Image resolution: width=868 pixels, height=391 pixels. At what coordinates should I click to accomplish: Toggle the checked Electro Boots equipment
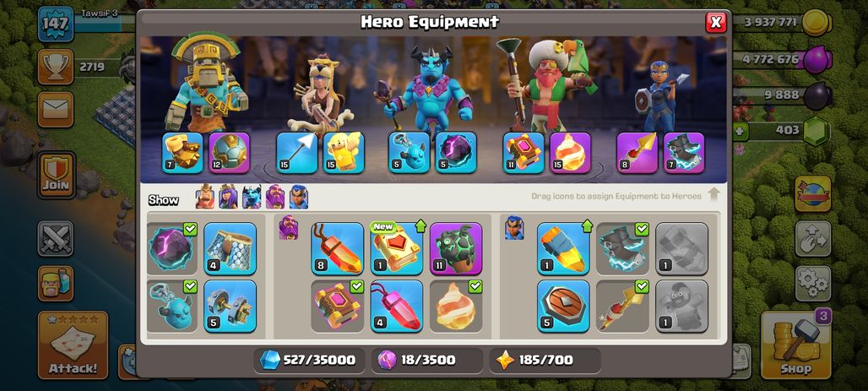623,248
